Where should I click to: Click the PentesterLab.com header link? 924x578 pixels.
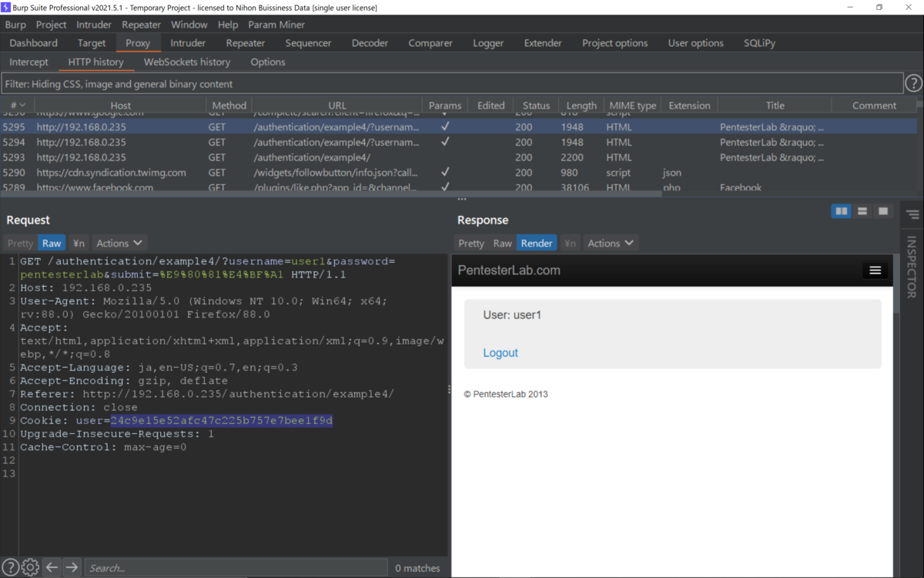[509, 271]
